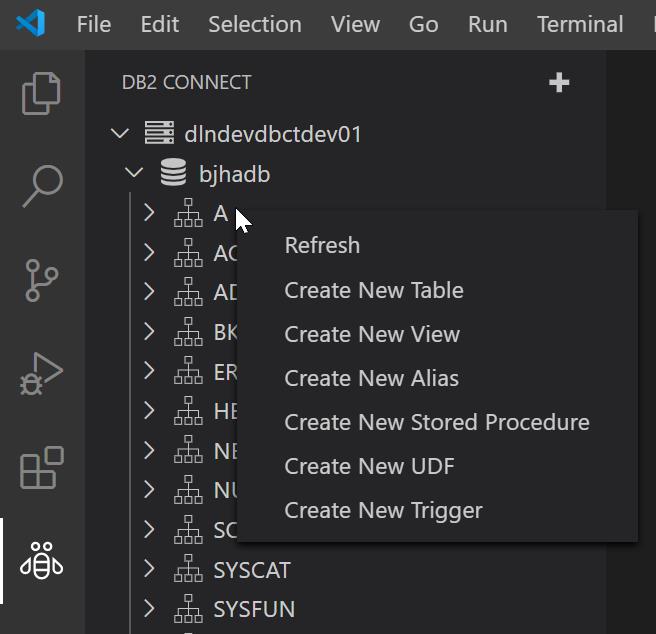Click the schema icon next to A
The image size is (656, 634).
(188, 213)
